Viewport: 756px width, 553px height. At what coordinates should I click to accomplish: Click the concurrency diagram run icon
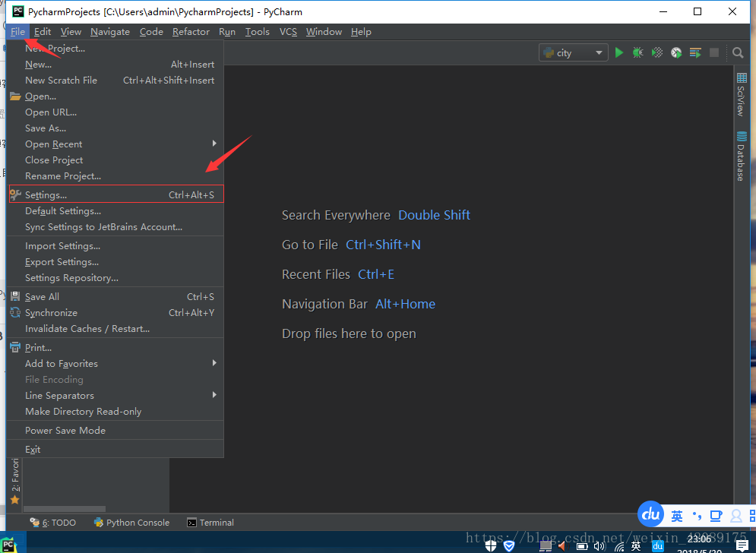pyautogui.click(x=695, y=52)
